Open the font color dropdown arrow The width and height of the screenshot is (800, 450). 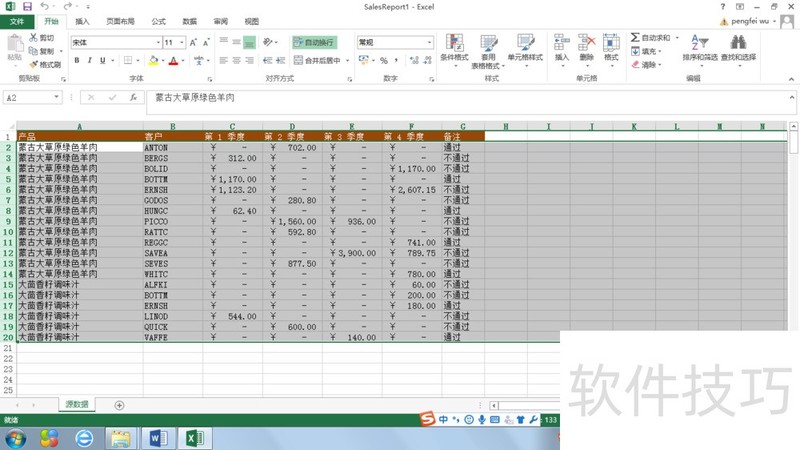point(183,61)
